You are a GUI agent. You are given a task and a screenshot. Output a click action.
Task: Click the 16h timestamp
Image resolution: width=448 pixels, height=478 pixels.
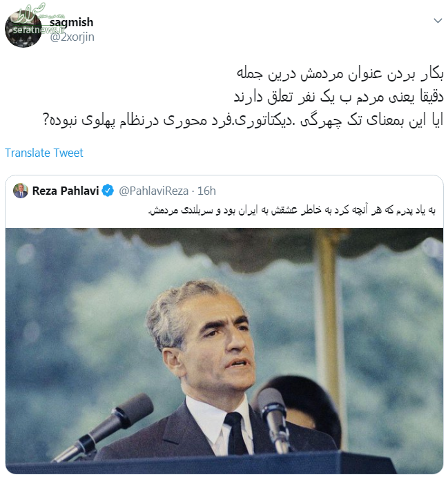(x=206, y=191)
